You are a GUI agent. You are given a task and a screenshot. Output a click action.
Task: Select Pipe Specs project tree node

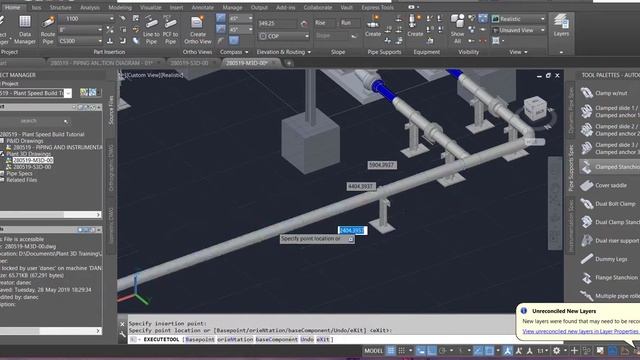coord(19,173)
